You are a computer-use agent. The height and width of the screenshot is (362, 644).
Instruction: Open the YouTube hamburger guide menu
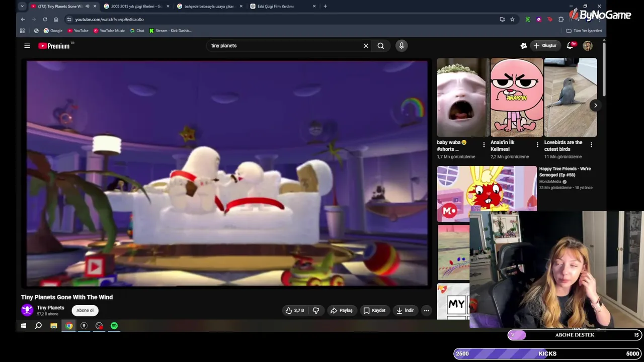click(27, 46)
